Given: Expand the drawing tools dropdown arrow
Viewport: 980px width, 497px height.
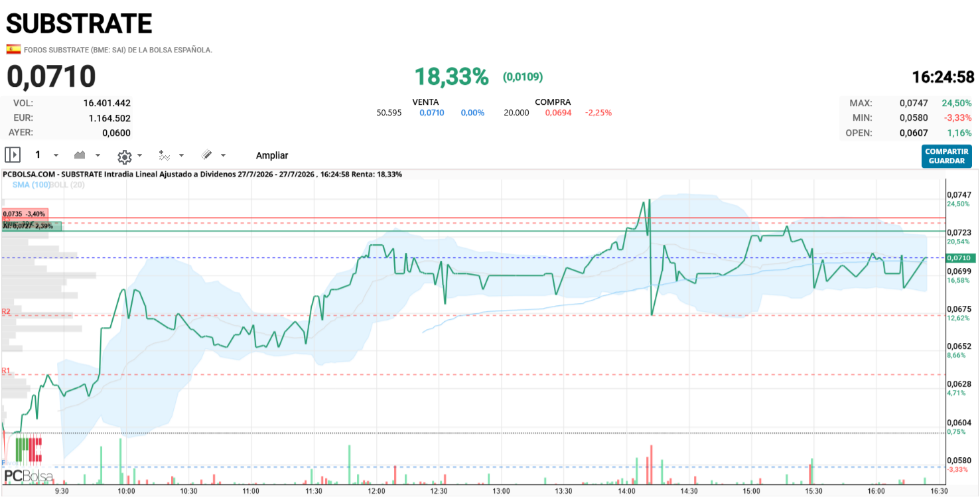Looking at the screenshot, I should click(x=223, y=155).
